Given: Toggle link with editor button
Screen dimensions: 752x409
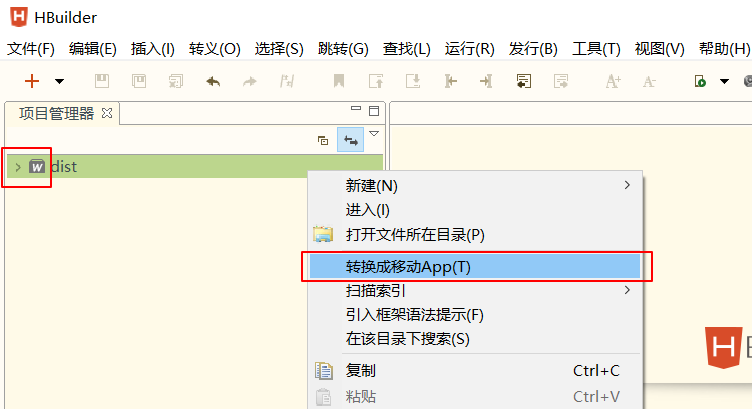Looking at the screenshot, I should point(351,140).
